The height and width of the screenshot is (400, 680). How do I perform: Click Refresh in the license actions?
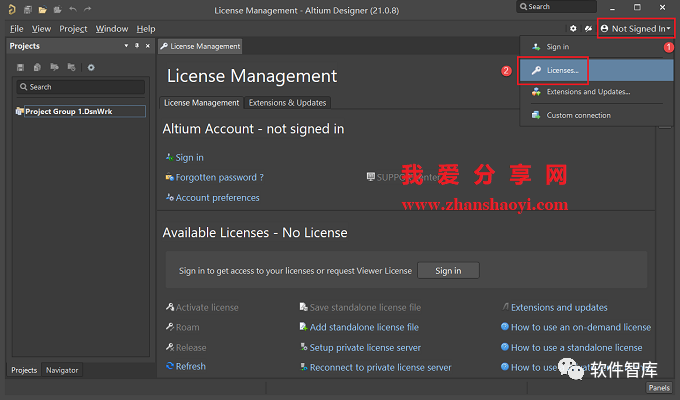(191, 367)
